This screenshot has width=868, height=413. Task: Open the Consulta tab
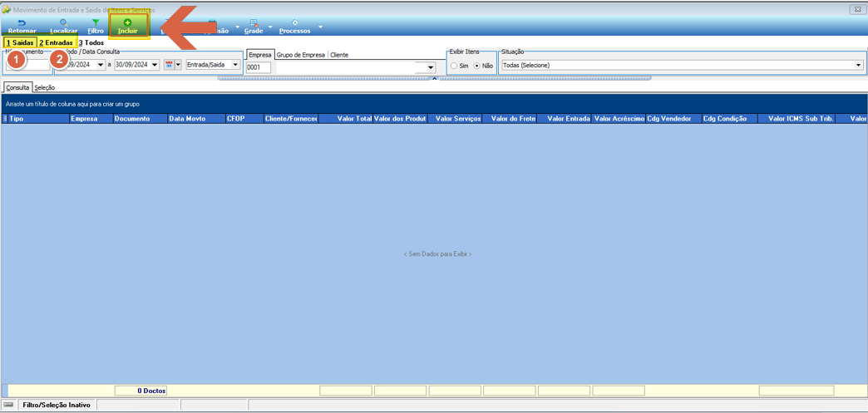click(17, 87)
